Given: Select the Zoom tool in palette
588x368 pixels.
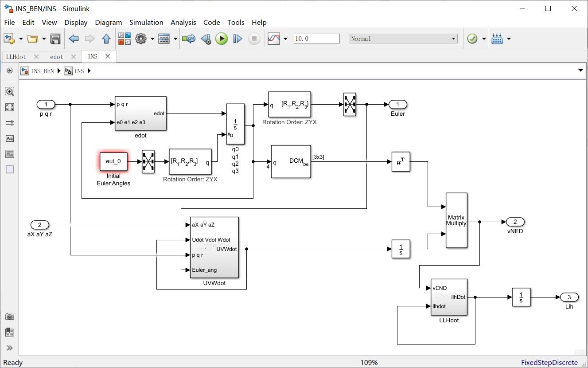Looking at the screenshot, I should point(10,92).
